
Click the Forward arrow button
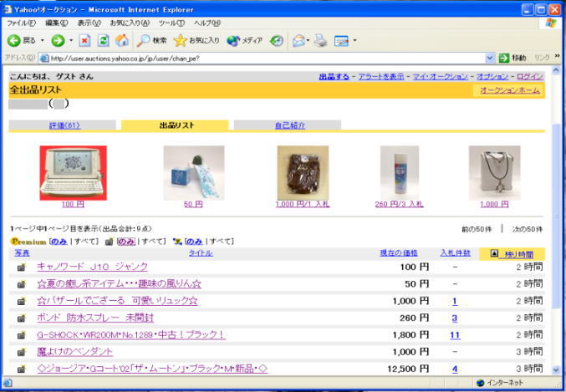[x=58, y=40]
